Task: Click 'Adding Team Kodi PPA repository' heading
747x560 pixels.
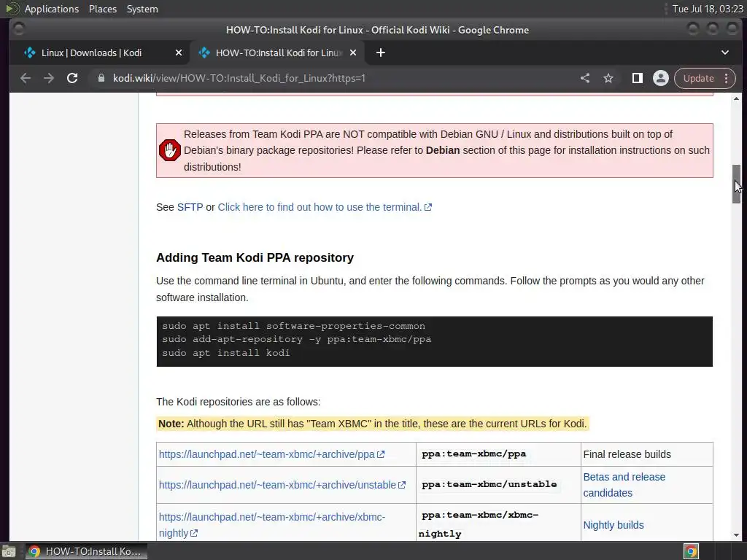Action: 255,257
